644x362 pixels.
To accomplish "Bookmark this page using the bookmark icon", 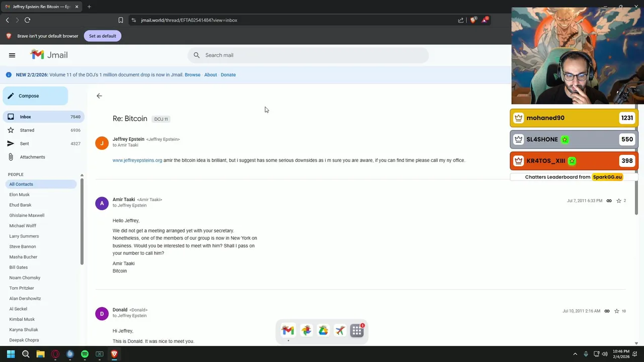I will [121, 20].
